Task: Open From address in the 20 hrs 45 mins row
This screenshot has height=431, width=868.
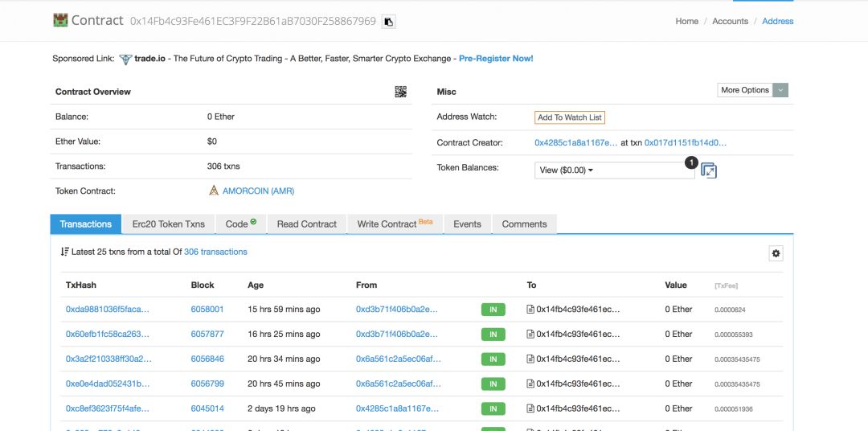Action: (x=399, y=384)
